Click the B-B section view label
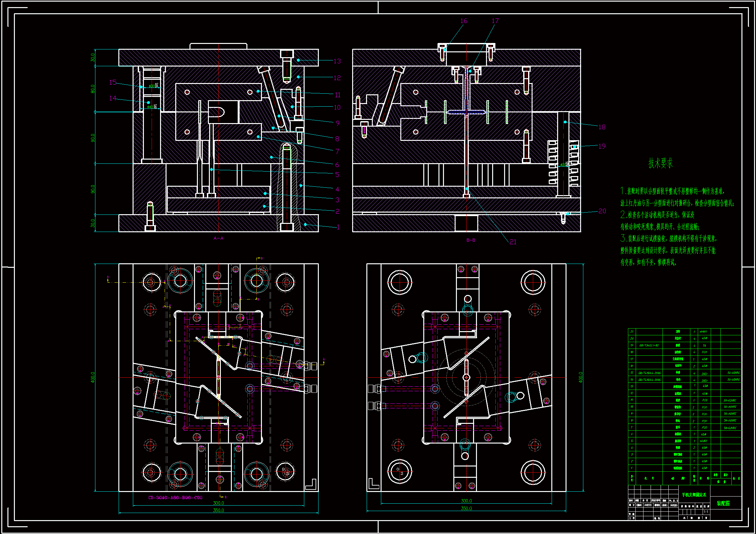The height and width of the screenshot is (534, 756). point(470,240)
